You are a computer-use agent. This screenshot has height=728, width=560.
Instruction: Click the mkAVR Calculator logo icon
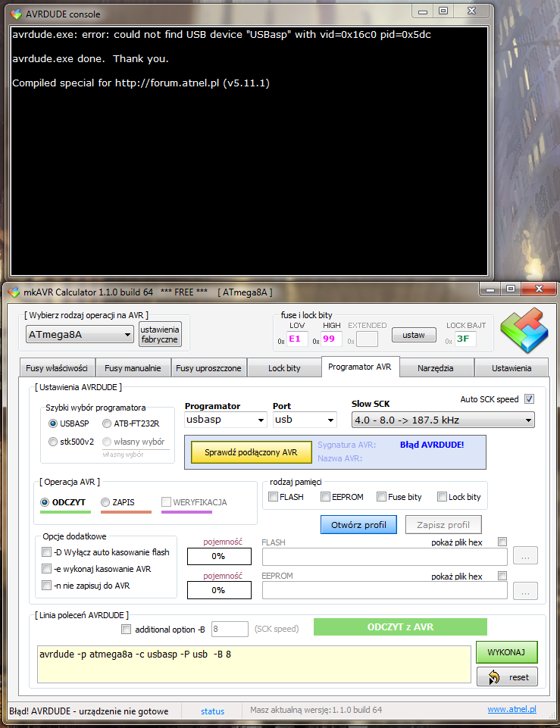tap(524, 330)
